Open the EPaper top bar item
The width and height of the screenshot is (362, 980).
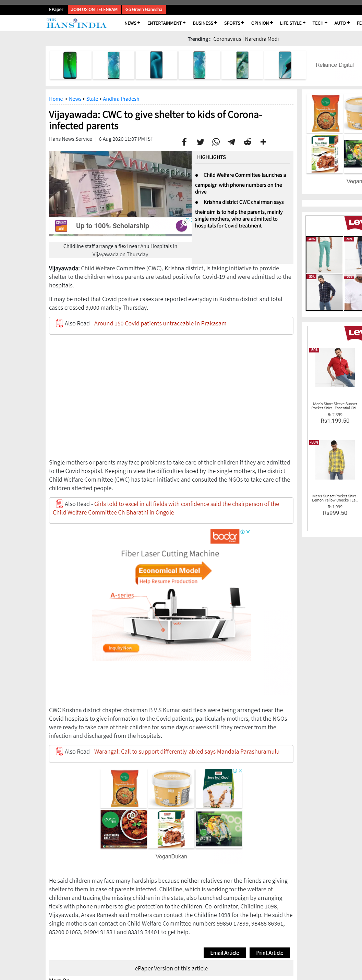56,10
